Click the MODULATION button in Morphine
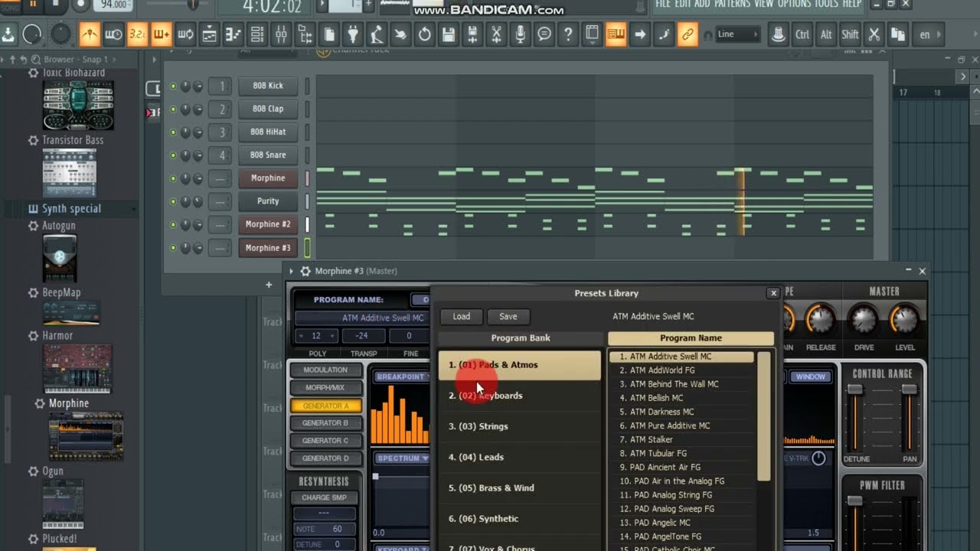 pos(325,370)
